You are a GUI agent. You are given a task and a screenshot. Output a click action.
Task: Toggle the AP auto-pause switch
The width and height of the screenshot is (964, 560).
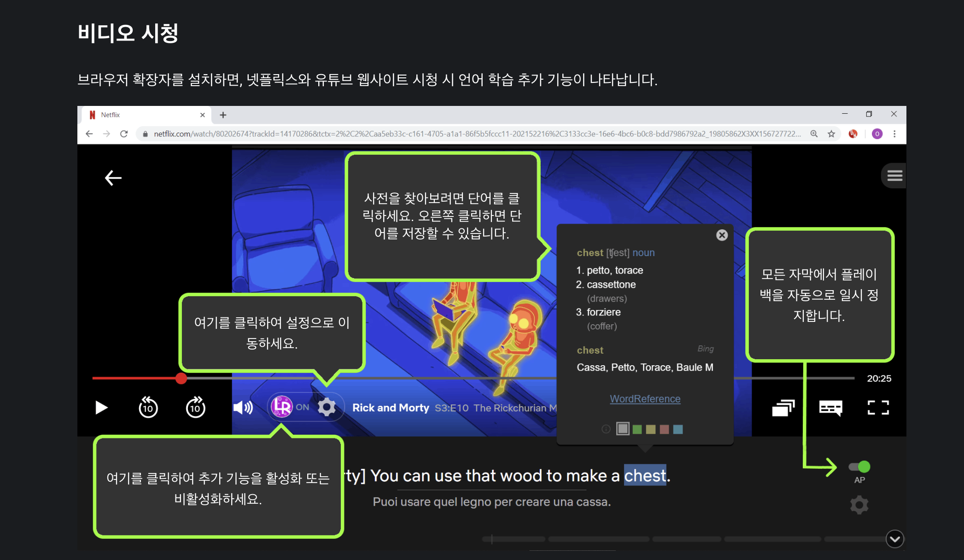pos(859,467)
